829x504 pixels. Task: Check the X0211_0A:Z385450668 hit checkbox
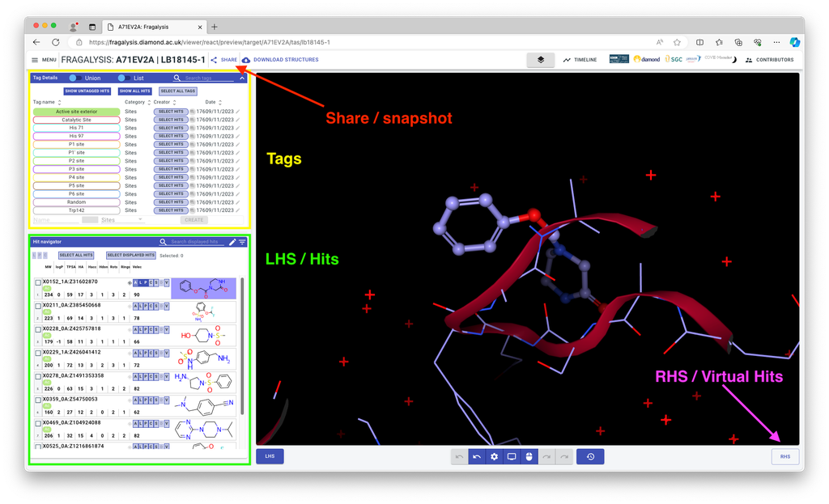pos(38,306)
